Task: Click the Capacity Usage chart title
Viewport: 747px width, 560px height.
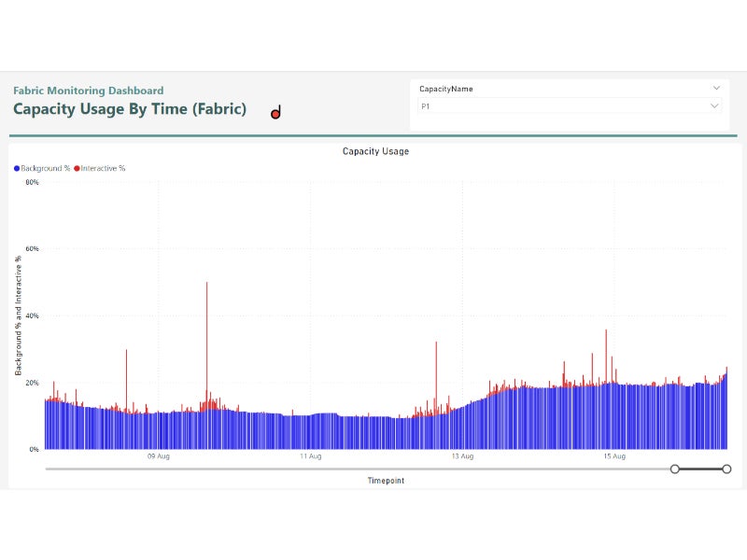Action: click(375, 151)
